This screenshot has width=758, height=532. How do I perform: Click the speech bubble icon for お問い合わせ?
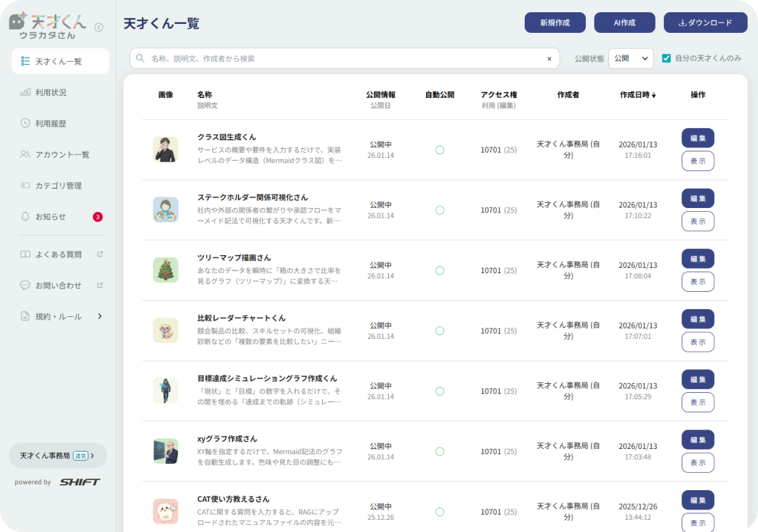[x=25, y=285]
